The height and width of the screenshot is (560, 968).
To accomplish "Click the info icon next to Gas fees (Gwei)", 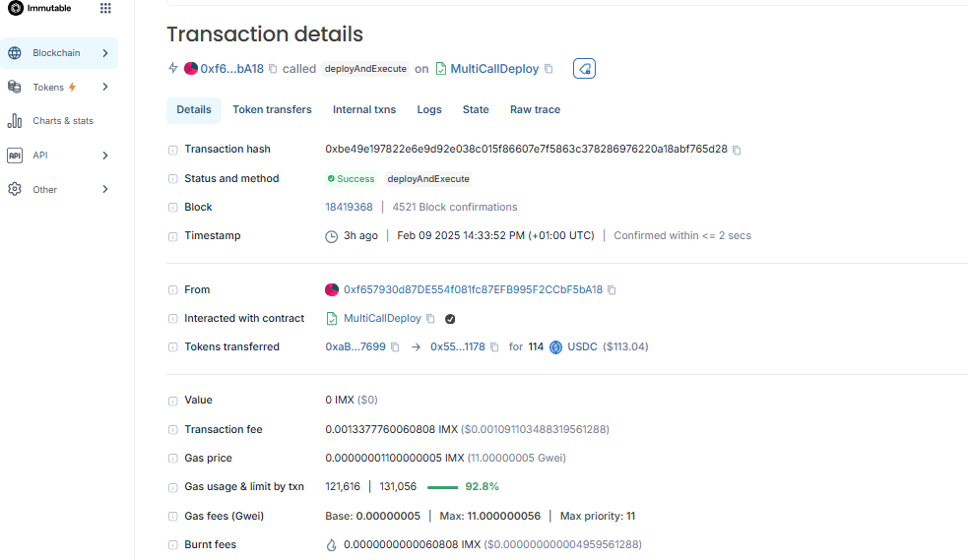I will (173, 517).
